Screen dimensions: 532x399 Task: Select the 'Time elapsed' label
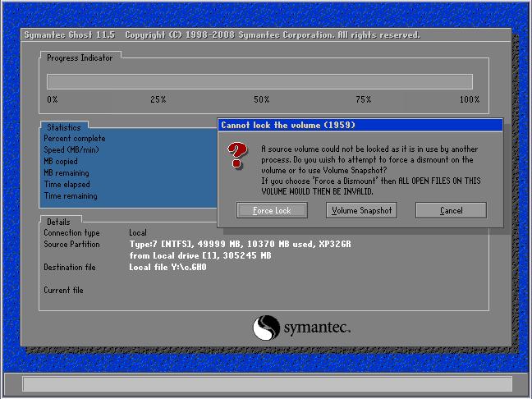(66, 184)
